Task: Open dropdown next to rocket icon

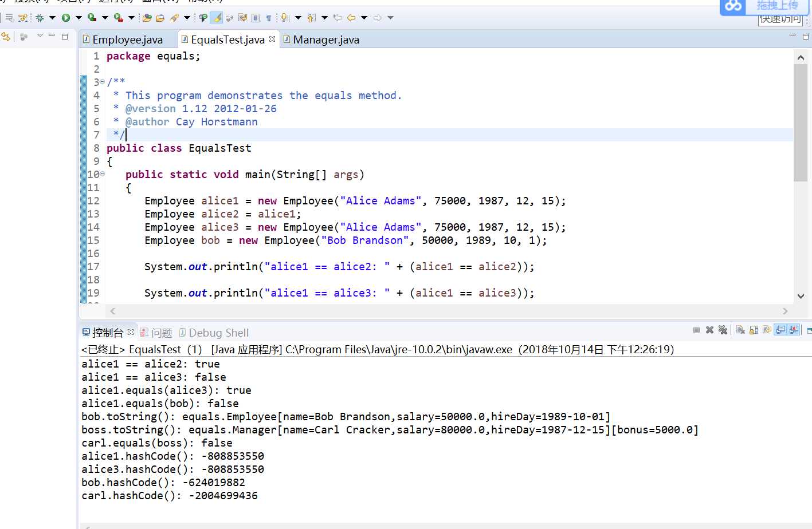Action: (187, 18)
